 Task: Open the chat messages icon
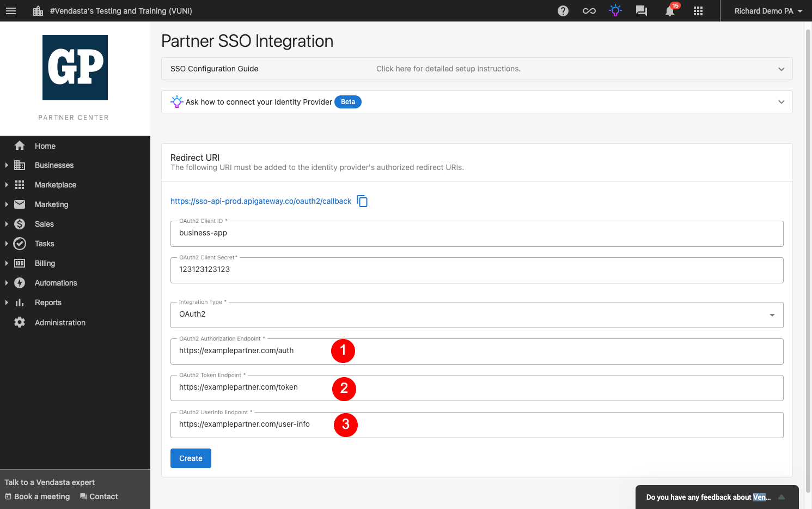(642, 11)
